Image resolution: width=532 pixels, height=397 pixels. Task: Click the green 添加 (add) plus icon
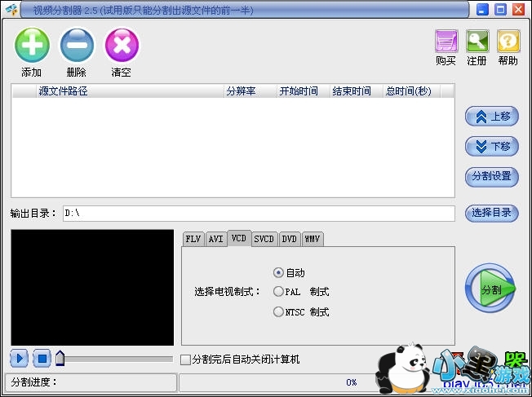pos(32,46)
